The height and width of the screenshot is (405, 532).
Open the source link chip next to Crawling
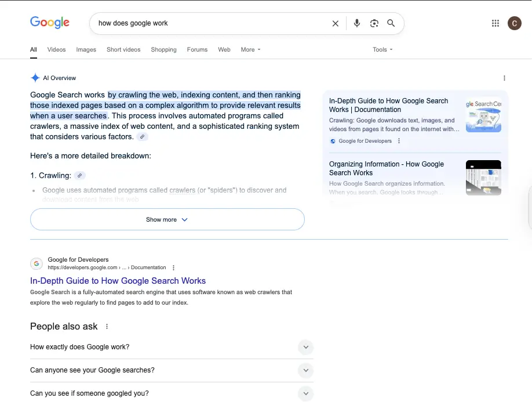[x=80, y=176]
